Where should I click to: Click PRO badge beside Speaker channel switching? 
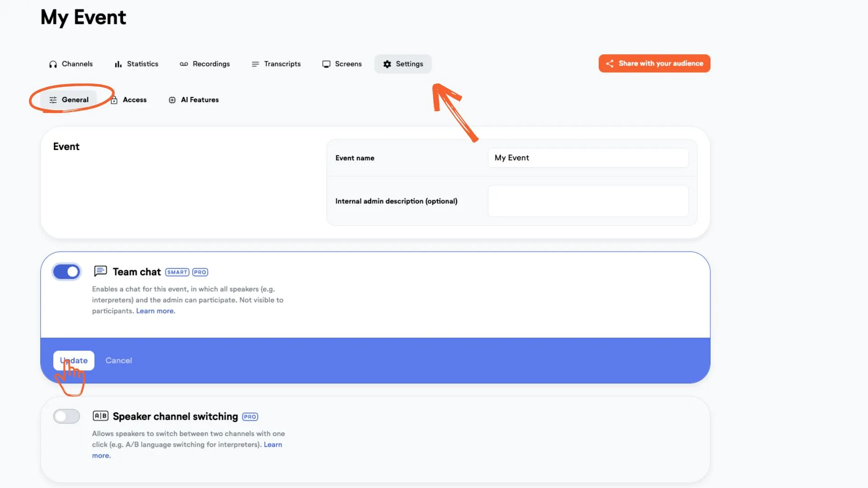(x=250, y=417)
